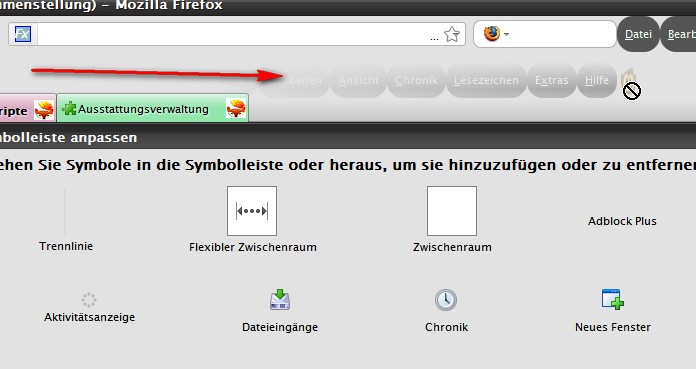Click the Zwischenraum label

click(452, 247)
